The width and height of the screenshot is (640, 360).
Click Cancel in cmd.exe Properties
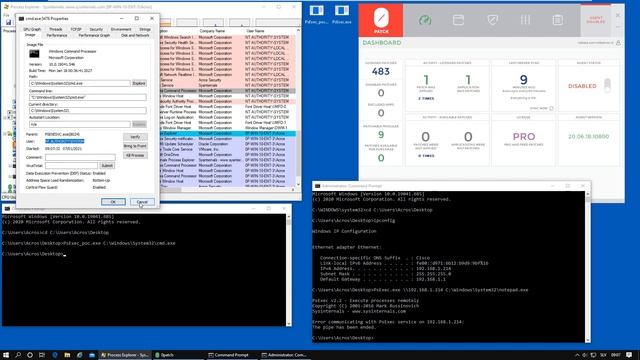142,202
